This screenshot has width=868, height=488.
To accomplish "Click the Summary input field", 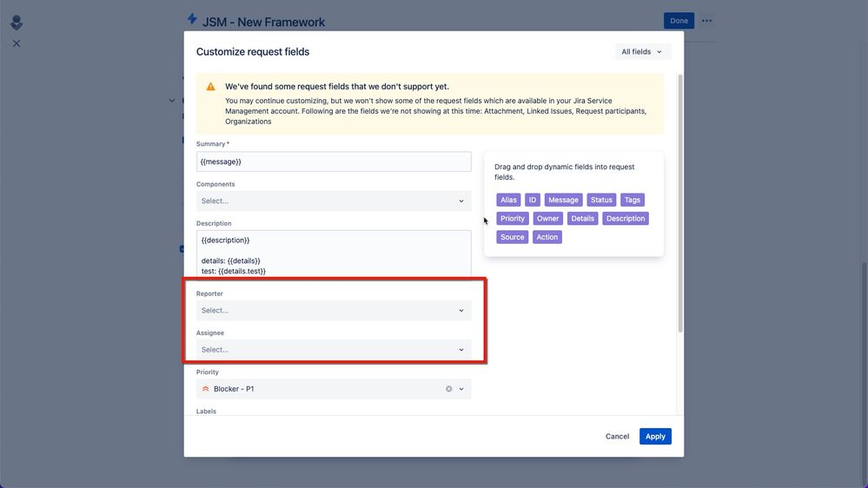I will [x=334, y=162].
